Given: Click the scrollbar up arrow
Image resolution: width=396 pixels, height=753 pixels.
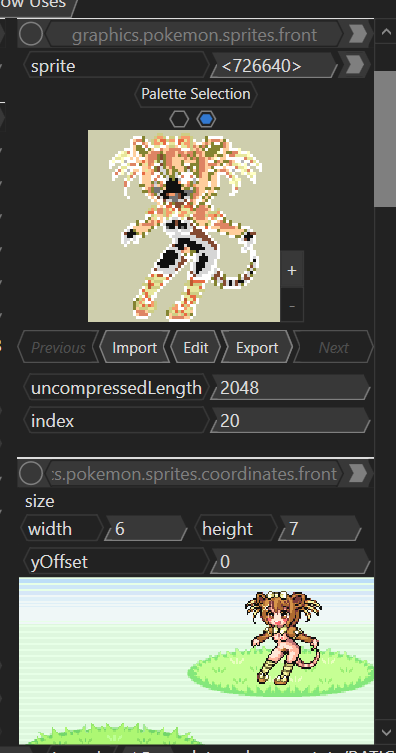Looking at the screenshot, I should [385, 32].
